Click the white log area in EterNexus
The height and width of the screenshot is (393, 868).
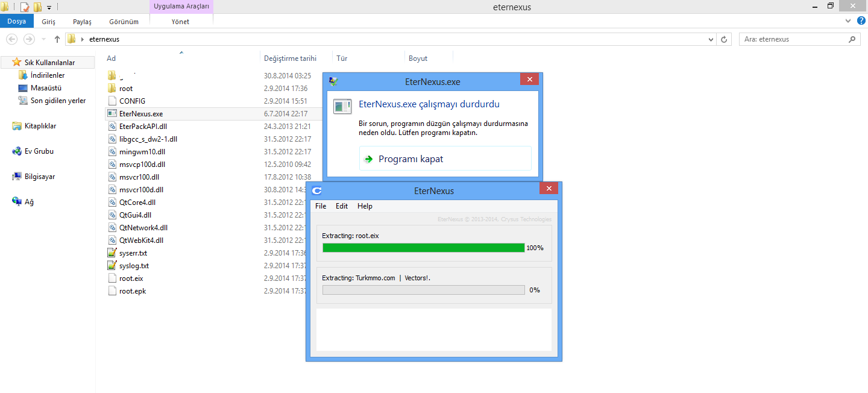434,330
